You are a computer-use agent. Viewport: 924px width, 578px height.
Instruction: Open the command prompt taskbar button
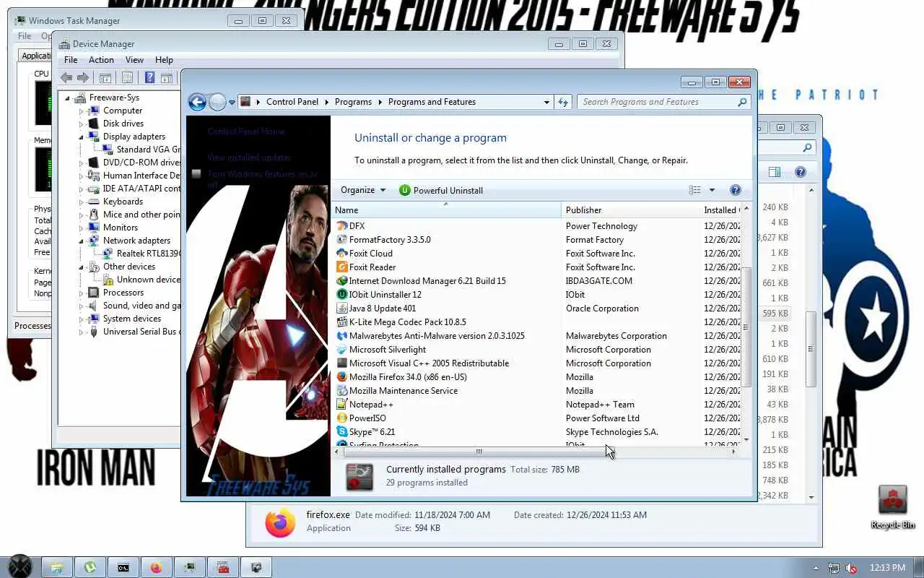(123, 568)
